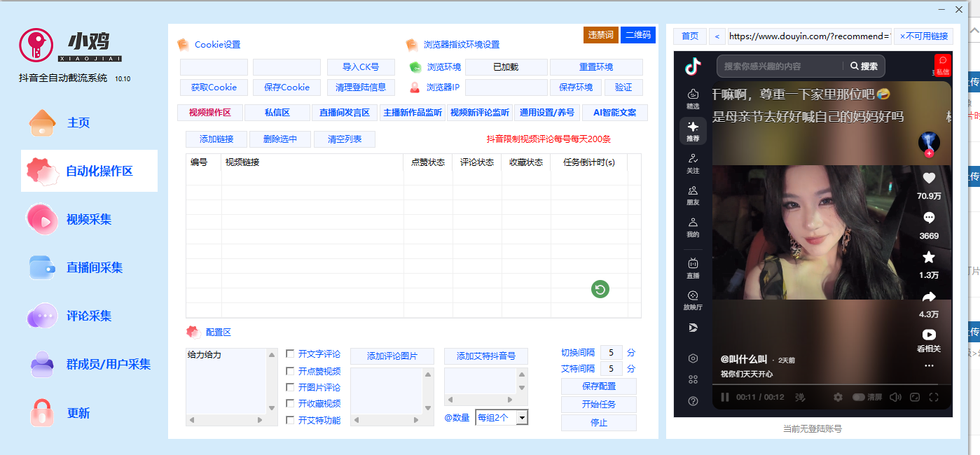Click the green refresh icon in the video list
The width and height of the screenshot is (980, 455).
point(599,289)
